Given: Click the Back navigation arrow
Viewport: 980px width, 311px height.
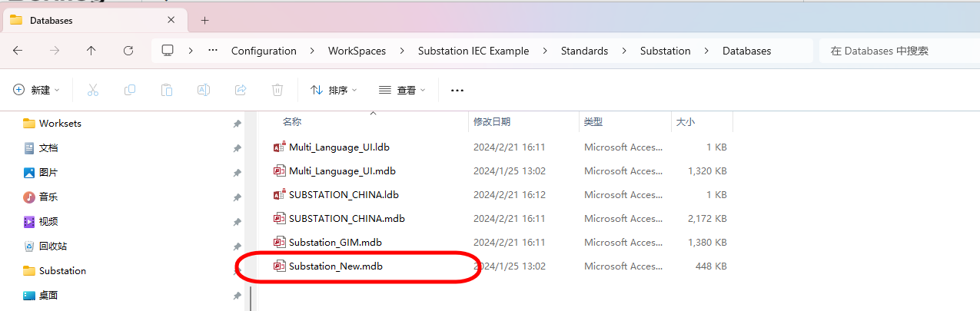Looking at the screenshot, I should tap(18, 51).
